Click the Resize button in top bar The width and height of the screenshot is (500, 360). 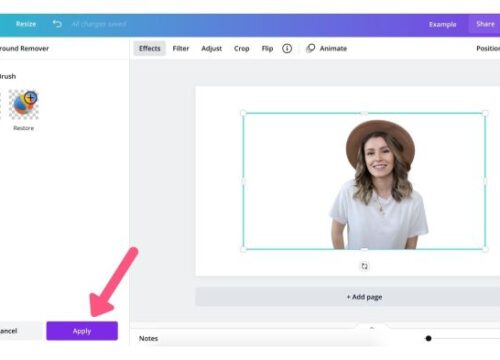tap(26, 24)
